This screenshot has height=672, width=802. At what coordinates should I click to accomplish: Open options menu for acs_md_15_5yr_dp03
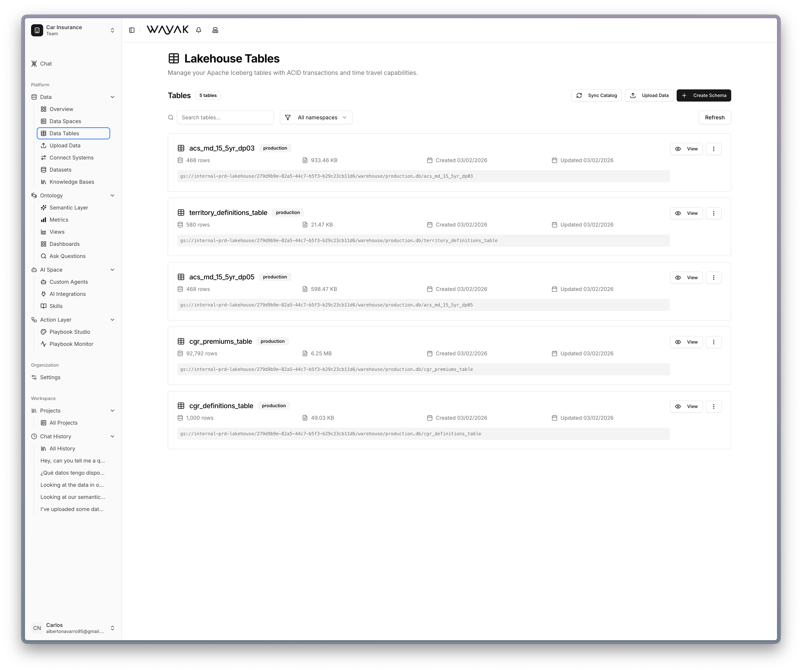pos(713,149)
